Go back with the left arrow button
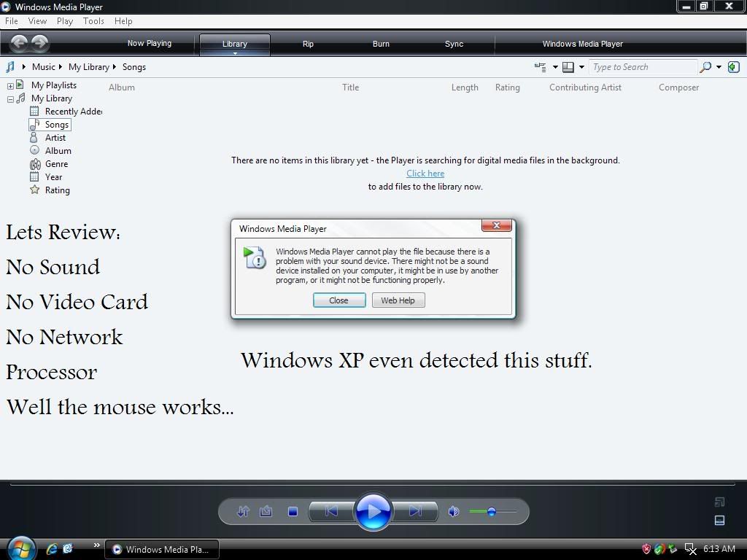 pyautogui.click(x=19, y=43)
